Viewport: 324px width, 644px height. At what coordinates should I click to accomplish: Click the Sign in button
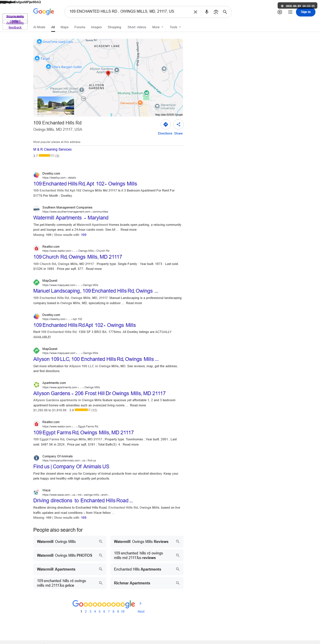(306, 12)
